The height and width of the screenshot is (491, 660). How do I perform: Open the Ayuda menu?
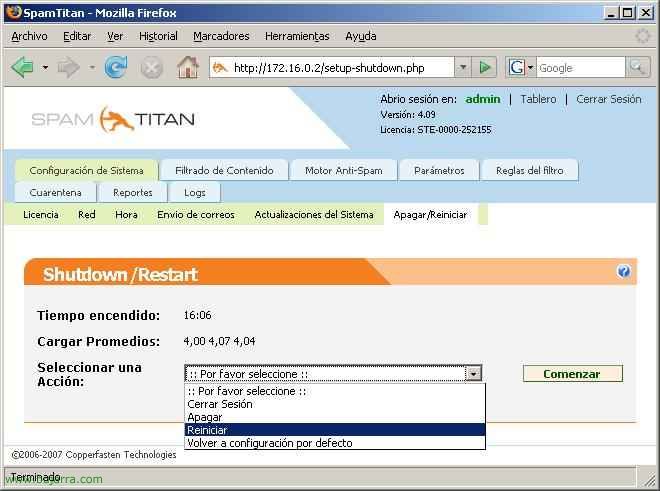pyautogui.click(x=361, y=36)
